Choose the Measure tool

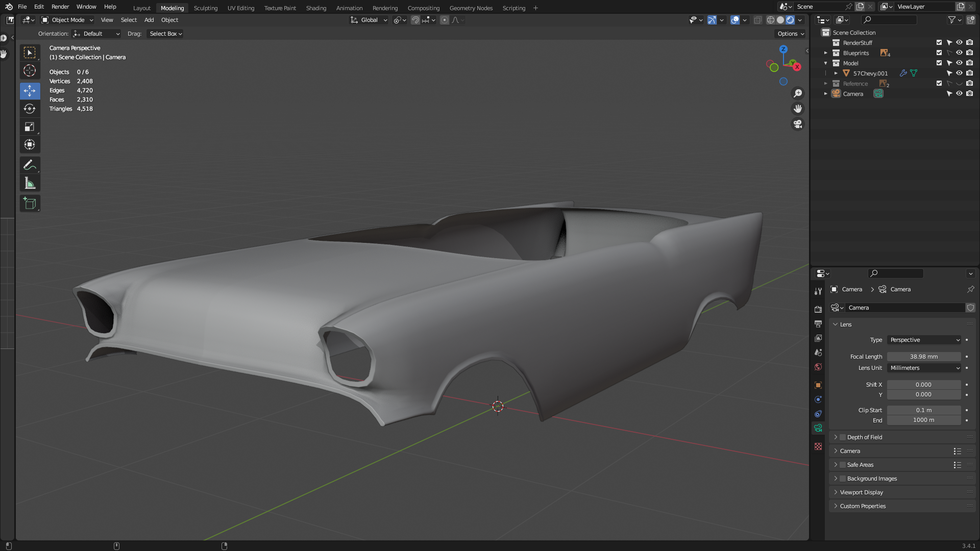click(x=30, y=183)
